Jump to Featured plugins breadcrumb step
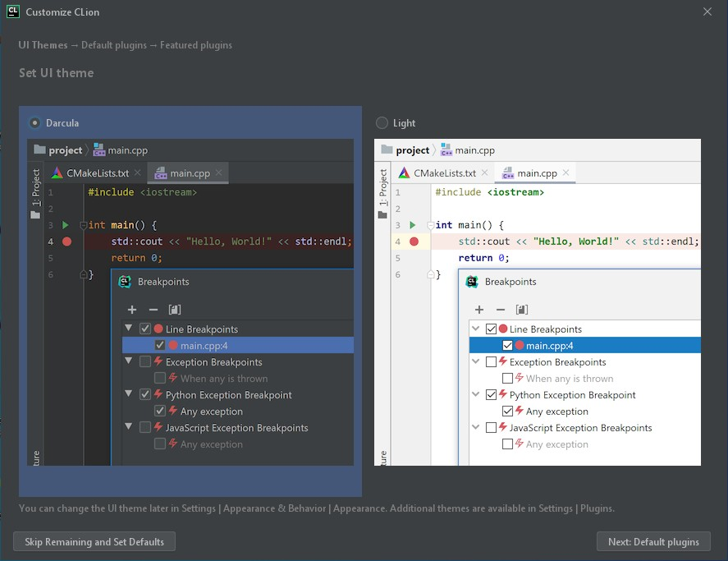The image size is (728, 561). (x=196, y=45)
